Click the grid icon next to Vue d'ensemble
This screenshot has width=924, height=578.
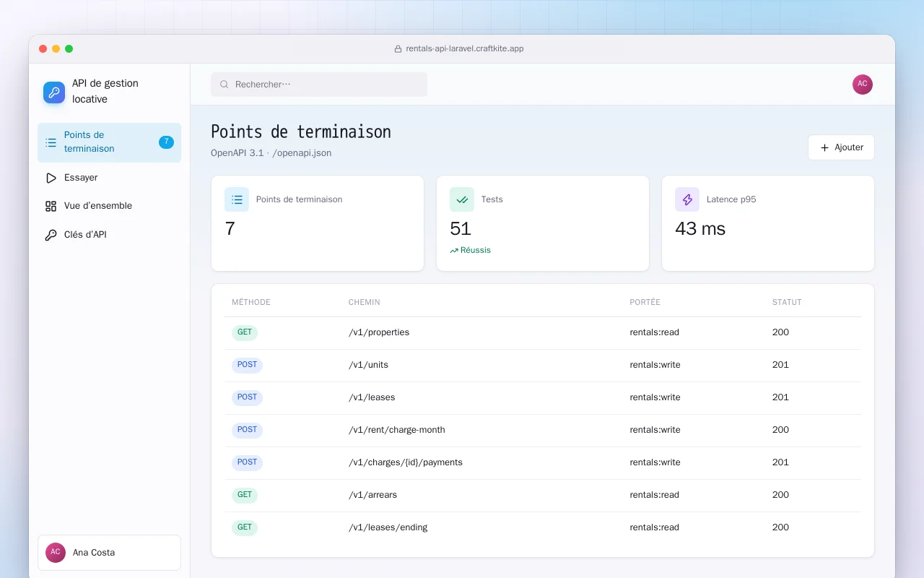pyautogui.click(x=51, y=206)
